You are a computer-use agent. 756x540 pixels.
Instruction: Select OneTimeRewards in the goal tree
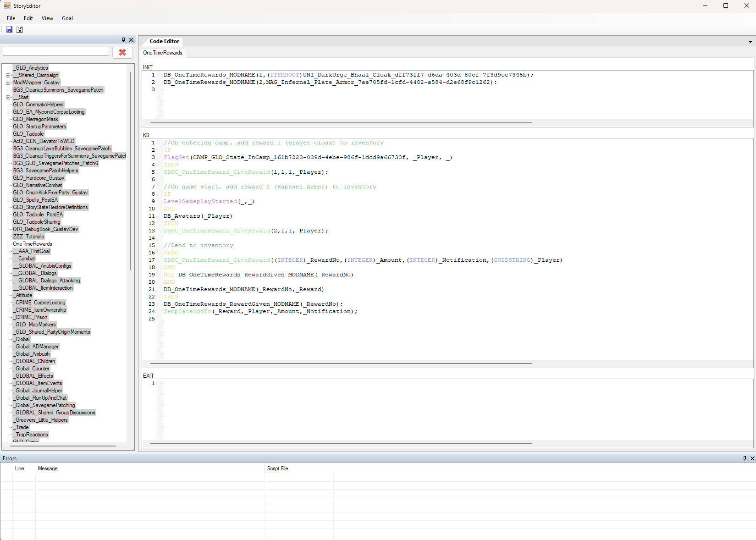33,244
